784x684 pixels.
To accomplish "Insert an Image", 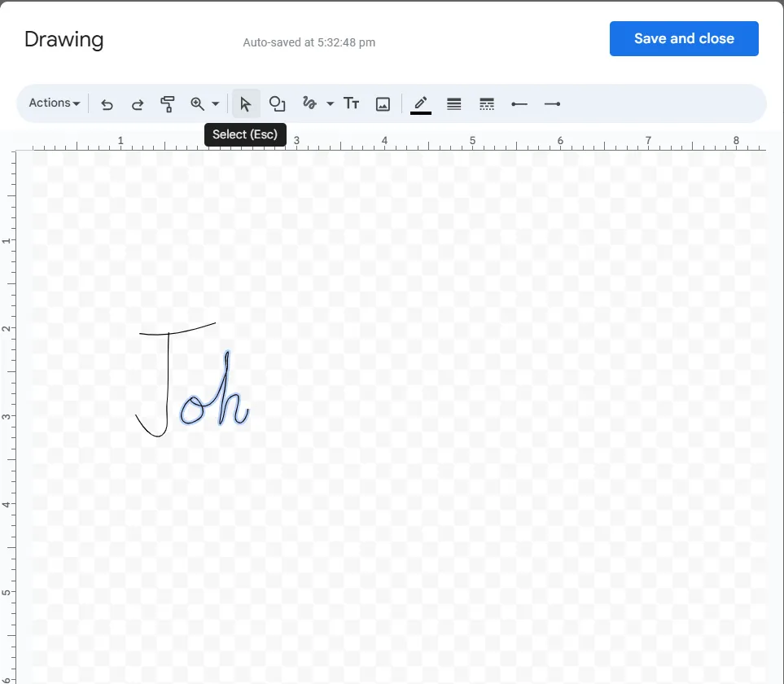I will point(383,104).
